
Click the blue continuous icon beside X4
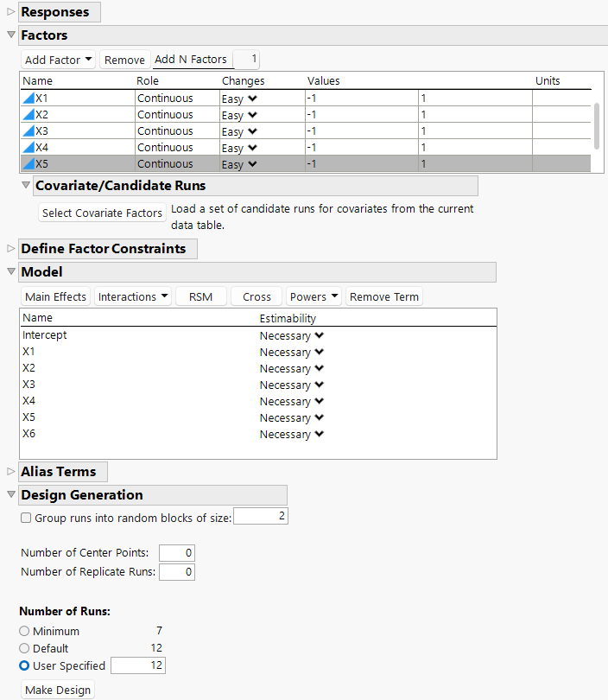tap(28, 148)
